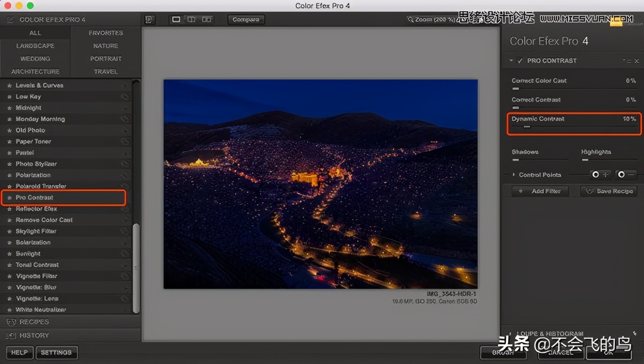Click the add control point icon
Screen dimensions: 644x364
[599, 174]
